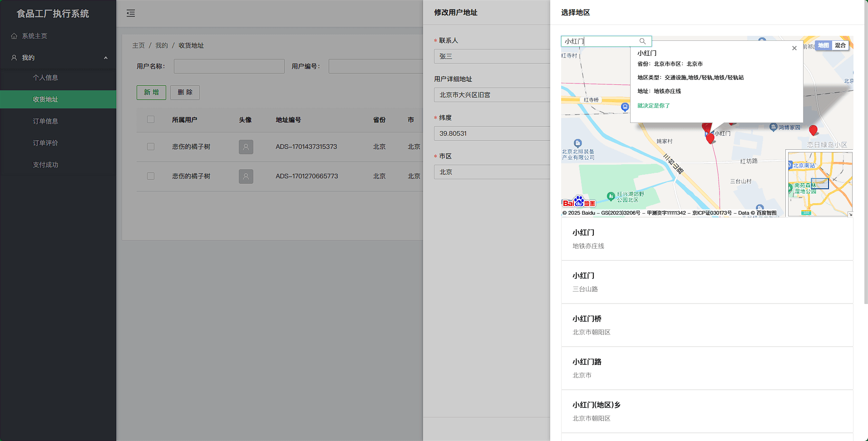
Task: Collapse the overview mini-map with corner arrow
Action: [850, 214]
